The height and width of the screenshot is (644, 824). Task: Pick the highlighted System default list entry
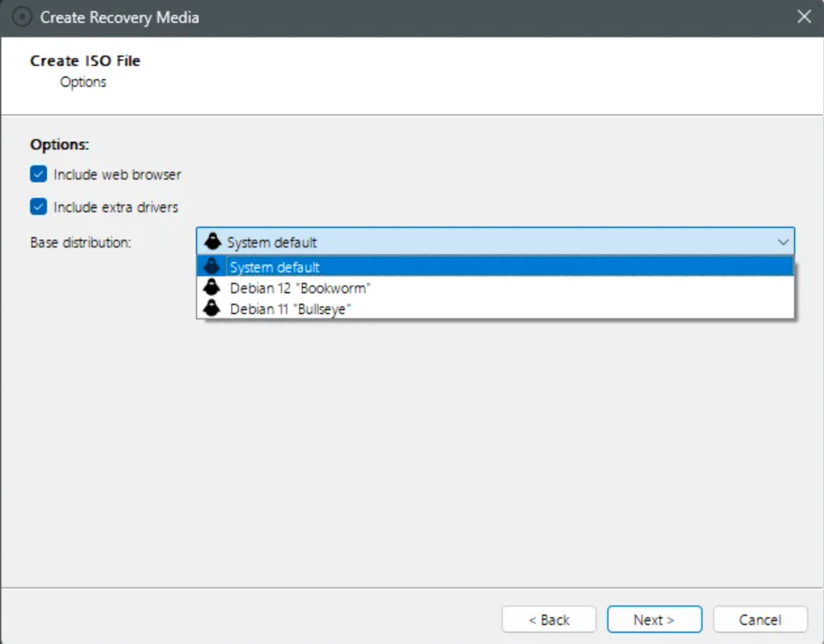274,267
